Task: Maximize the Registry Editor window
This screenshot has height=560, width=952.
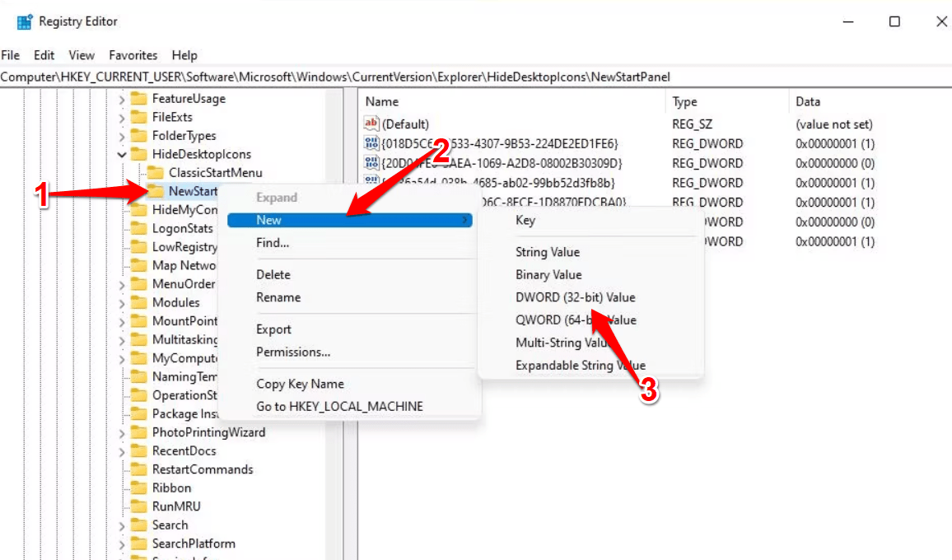Action: coord(894,22)
